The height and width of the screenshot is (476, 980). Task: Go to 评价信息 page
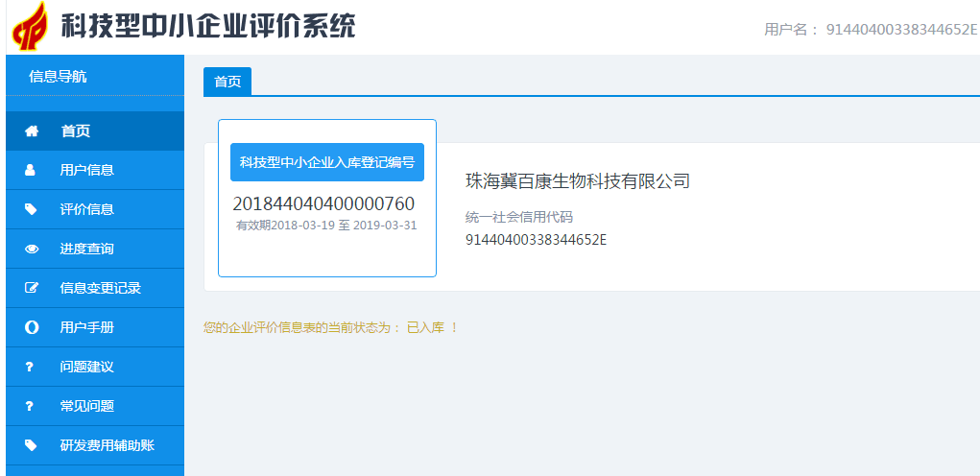click(95, 209)
